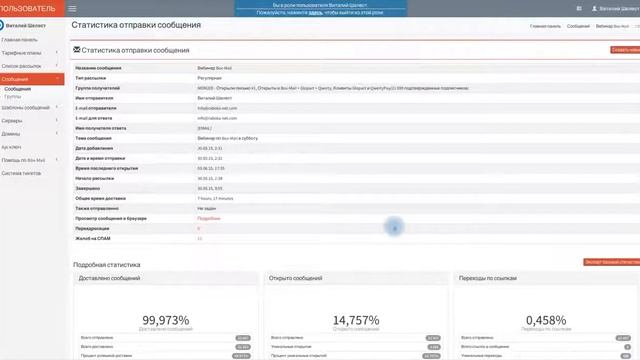This screenshot has height=360, width=640.
Task: Click 'Название сообщения' row label
Action: (98, 68)
